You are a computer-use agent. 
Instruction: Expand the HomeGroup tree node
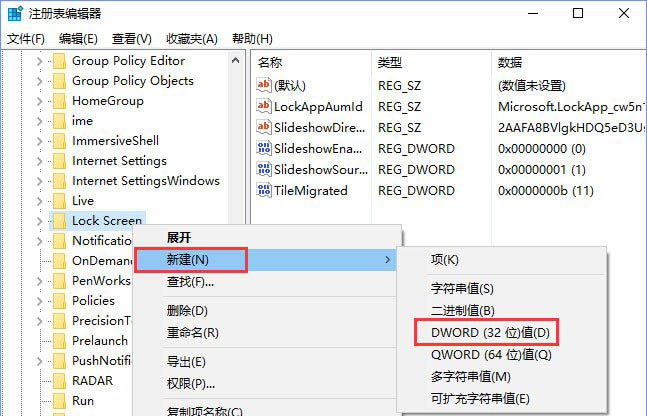click(39, 101)
